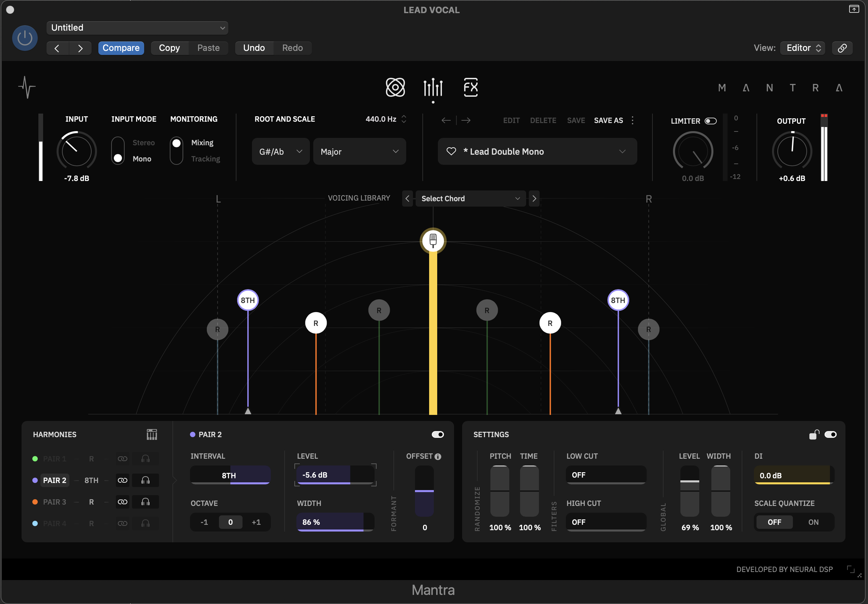Image resolution: width=868 pixels, height=604 pixels.
Task: Click the Compare button
Action: pos(121,48)
